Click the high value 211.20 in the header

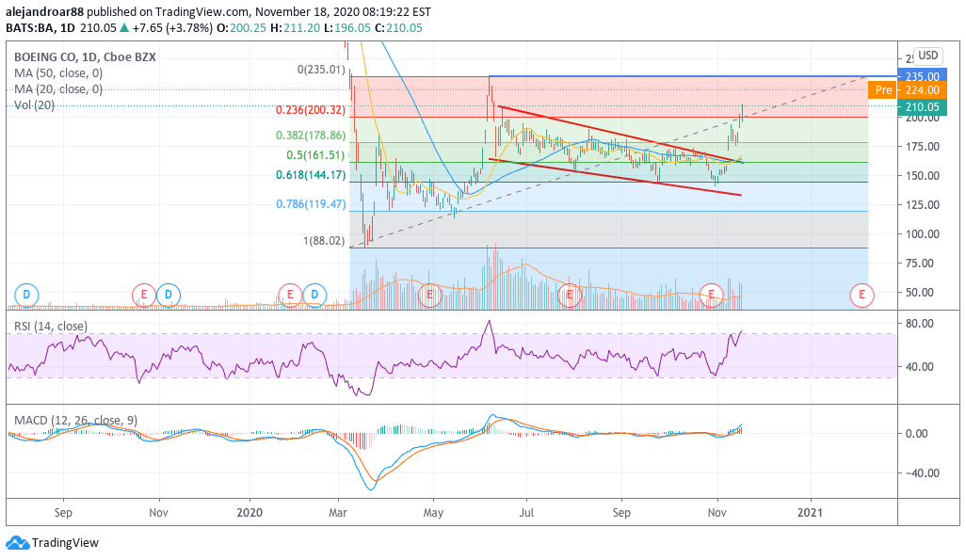[301, 27]
